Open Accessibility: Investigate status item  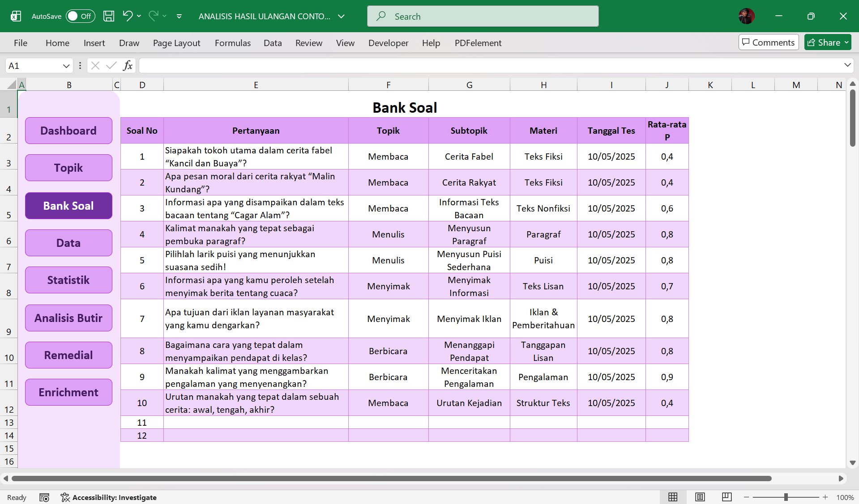coord(109,497)
